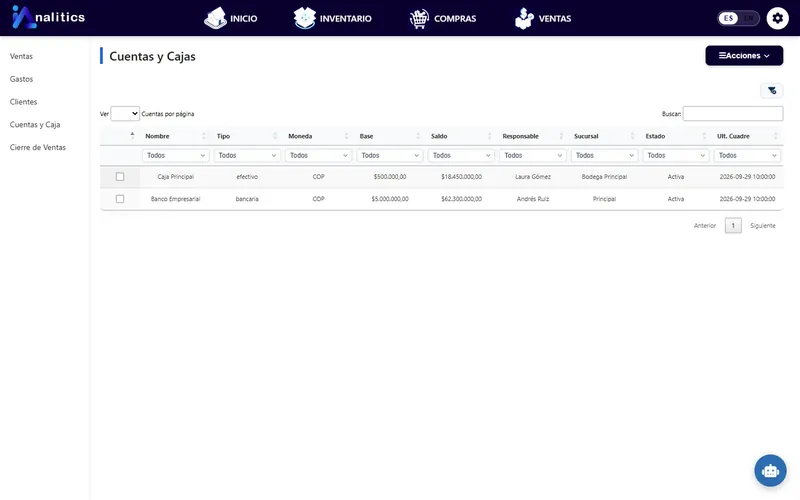Sort by the Base column

coord(389,136)
